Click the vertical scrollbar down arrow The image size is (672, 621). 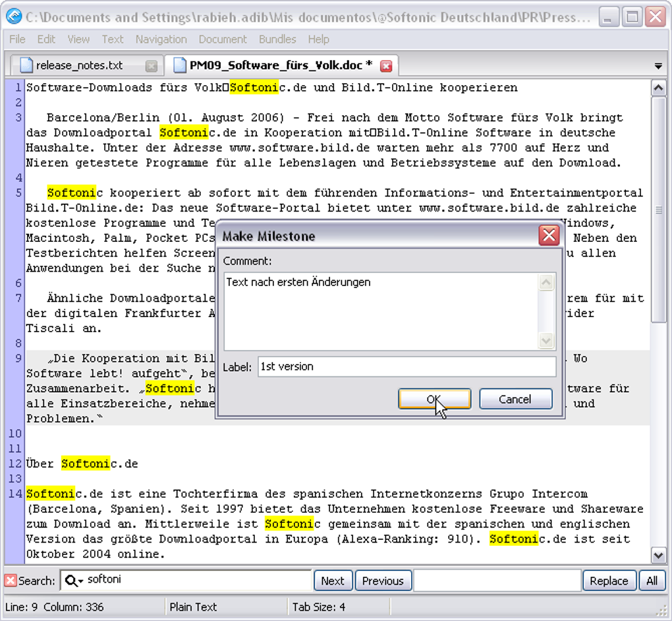(659, 556)
